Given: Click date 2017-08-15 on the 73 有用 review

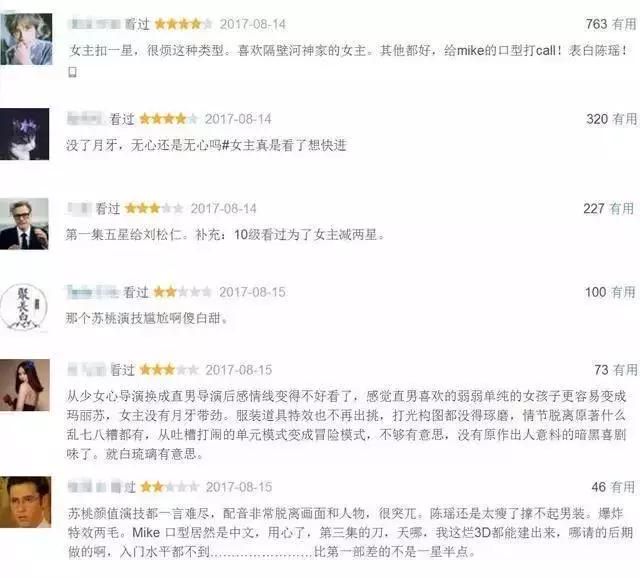Looking at the screenshot, I should tap(239, 370).
